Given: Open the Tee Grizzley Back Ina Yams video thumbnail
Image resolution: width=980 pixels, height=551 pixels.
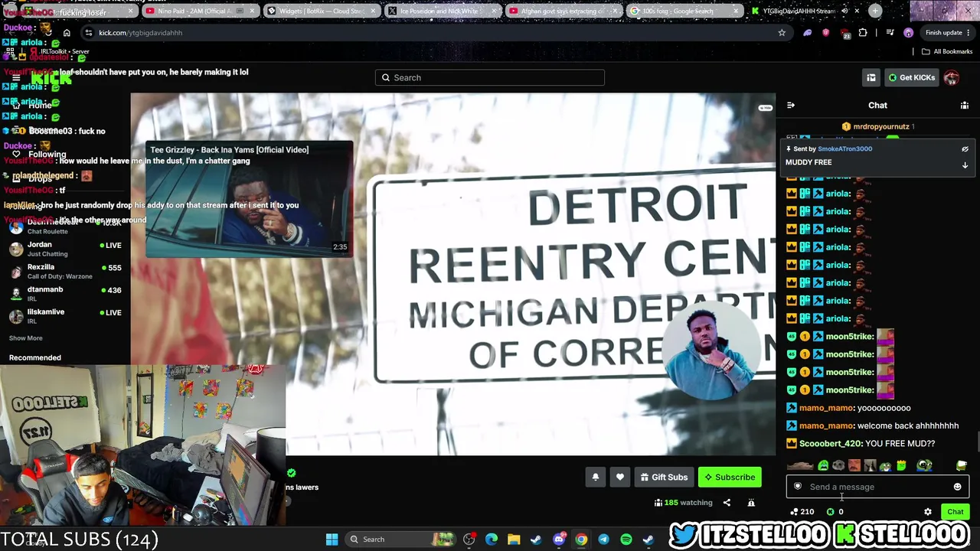Looking at the screenshot, I should pyautogui.click(x=249, y=198).
